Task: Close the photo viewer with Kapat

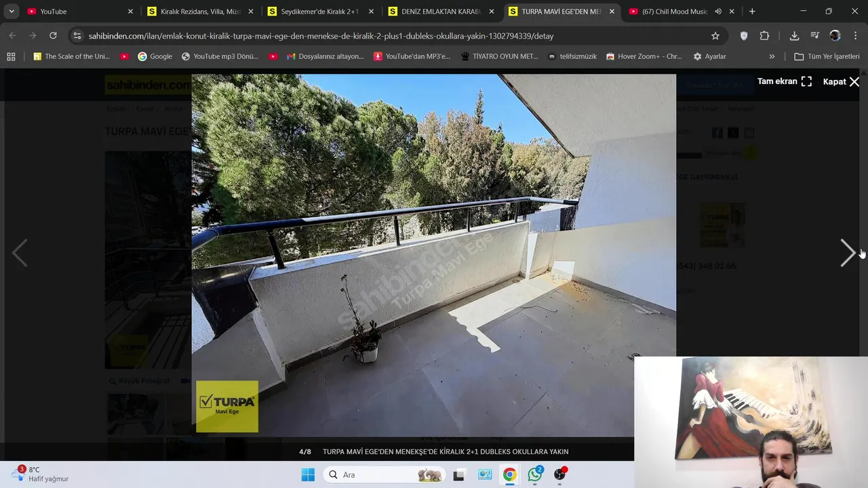Action: (841, 81)
